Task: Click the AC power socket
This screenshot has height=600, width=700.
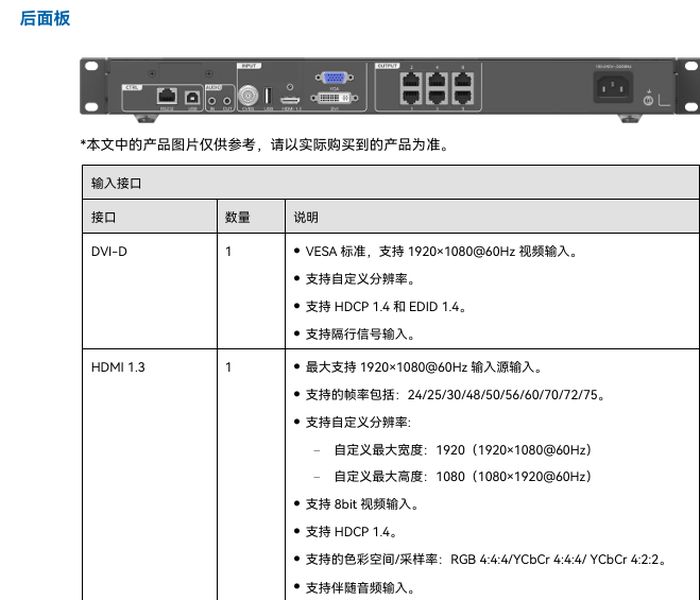Action: point(613,87)
